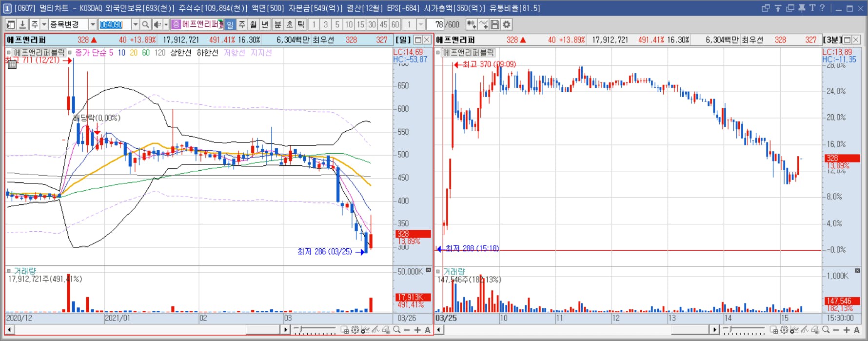
Task: Click the minus zoom-out icon under daily chart
Action: (x=407, y=330)
